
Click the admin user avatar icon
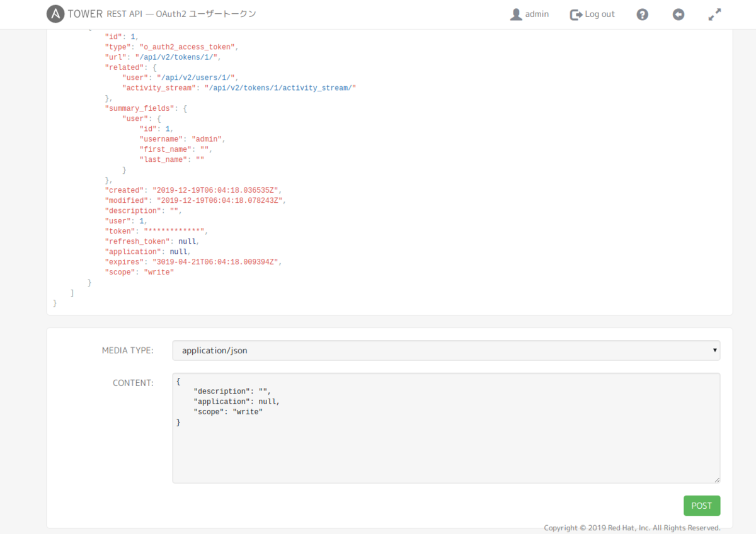pyautogui.click(x=516, y=14)
